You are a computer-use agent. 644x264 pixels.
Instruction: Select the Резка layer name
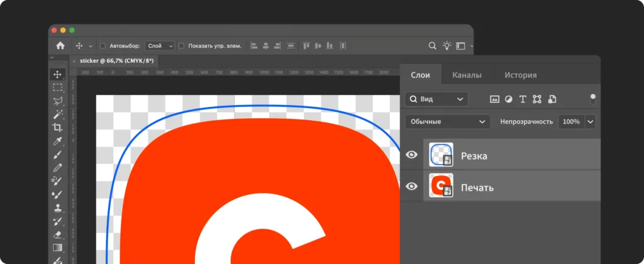(474, 156)
